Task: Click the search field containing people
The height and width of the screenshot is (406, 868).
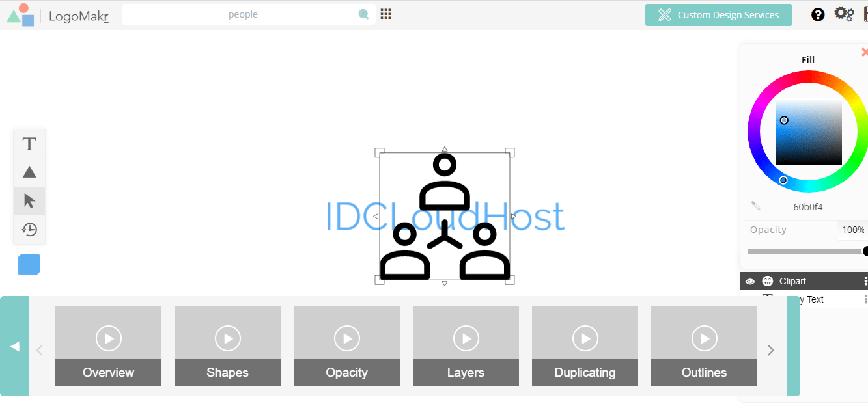Action: coord(242,14)
